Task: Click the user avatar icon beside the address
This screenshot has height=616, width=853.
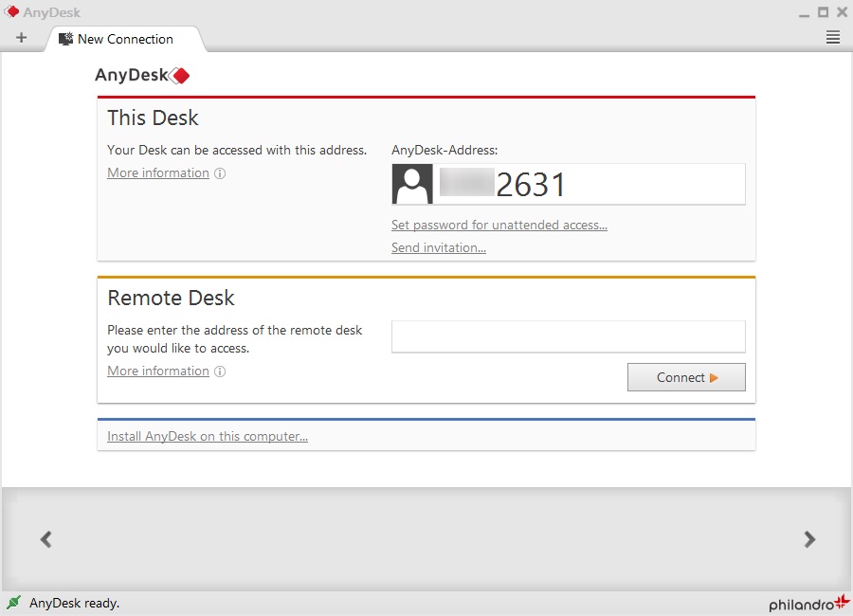Action: coord(412,185)
